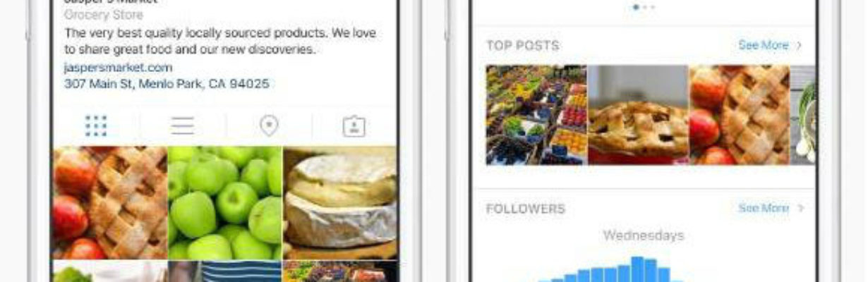Screen dimensions: 868x282
Task: Select the active page indicator dot
Action: pos(637,7)
